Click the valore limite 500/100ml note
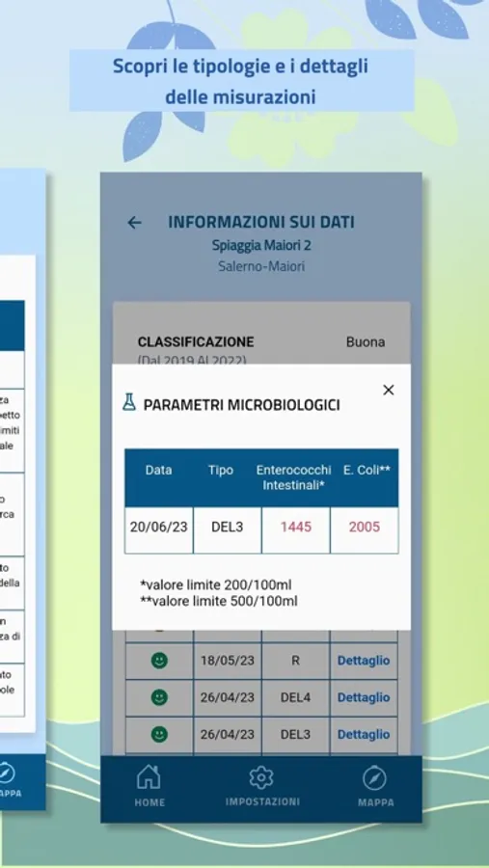489x868 pixels. click(219, 601)
